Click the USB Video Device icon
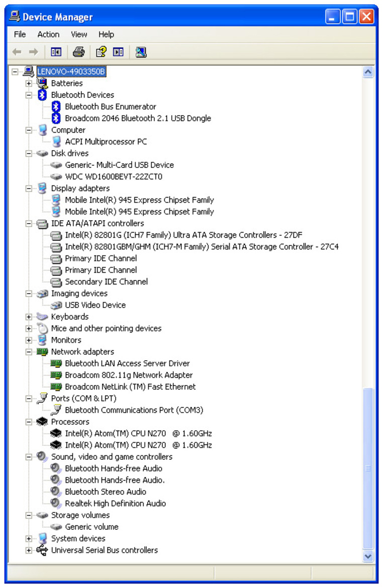Image resolution: width=383 pixels, height=588 pixels. pos(56,305)
